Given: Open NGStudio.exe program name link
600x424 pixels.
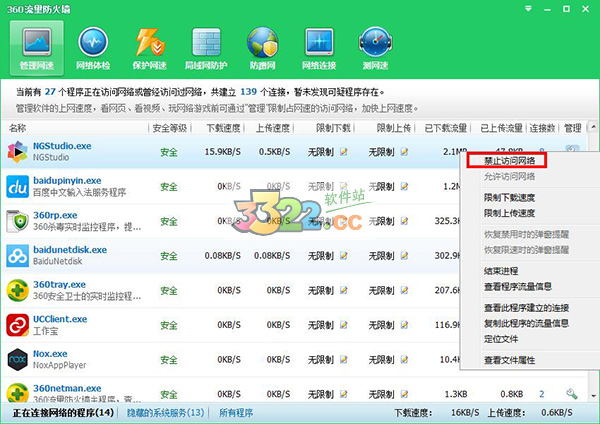Looking at the screenshot, I should point(62,146).
